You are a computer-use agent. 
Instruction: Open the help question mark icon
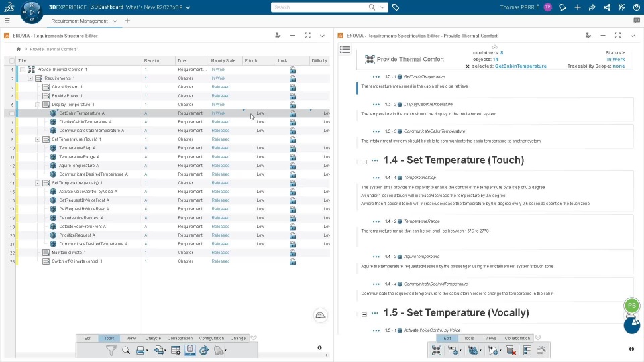pos(637,7)
